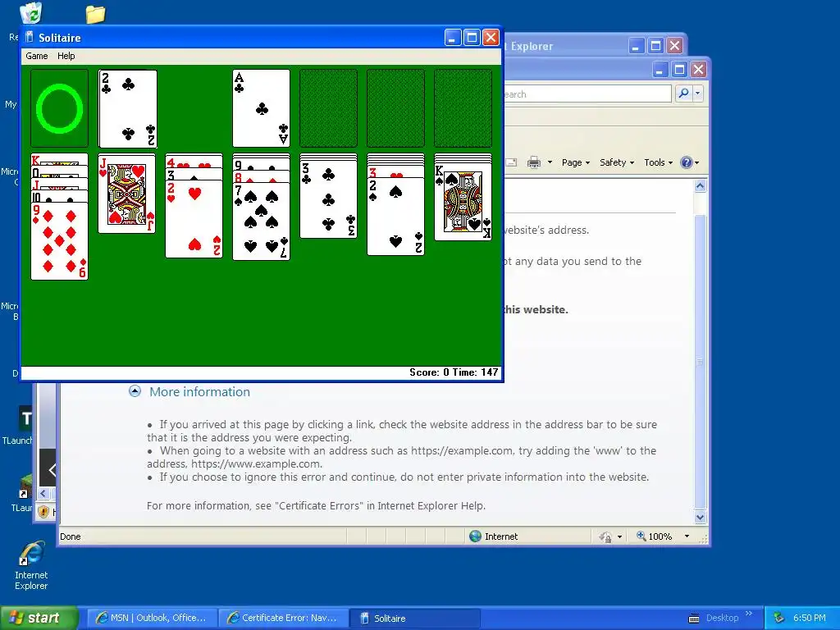Viewport: 840px width, 630px height.
Task: Click scroll up arrow in Explorer page
Action: (701, 186)
